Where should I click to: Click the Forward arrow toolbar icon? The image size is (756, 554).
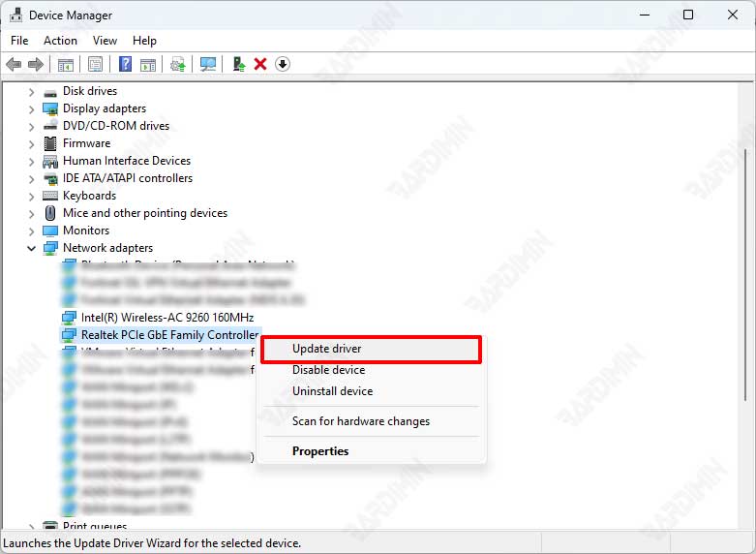[36, 64]
